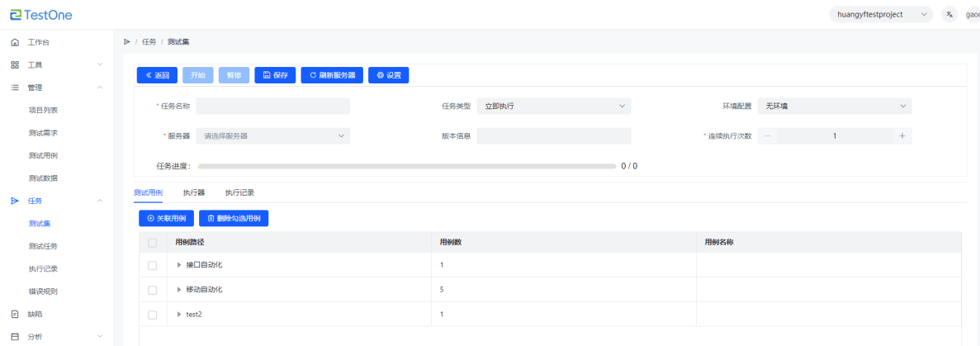
Task: Open the 环境配置 dropdown
Action: coord(835,106)
